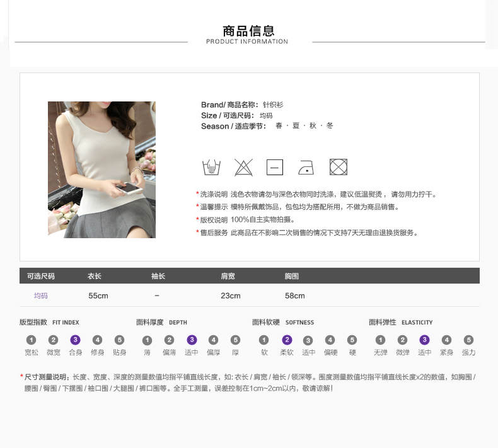Choose highlighted fit index 3 合身
The height and width of the screenshot is (448, 498).
click(x=75, y=340)
